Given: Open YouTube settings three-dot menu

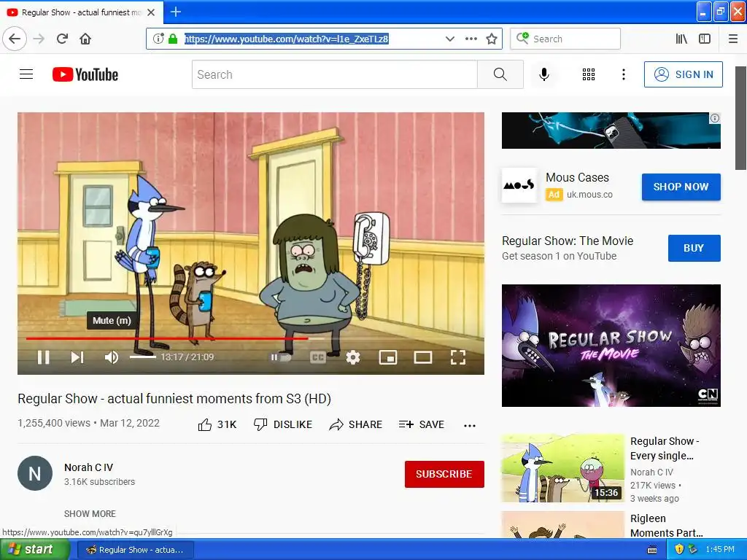Looking at the screenshot, I should coord(624,74).
